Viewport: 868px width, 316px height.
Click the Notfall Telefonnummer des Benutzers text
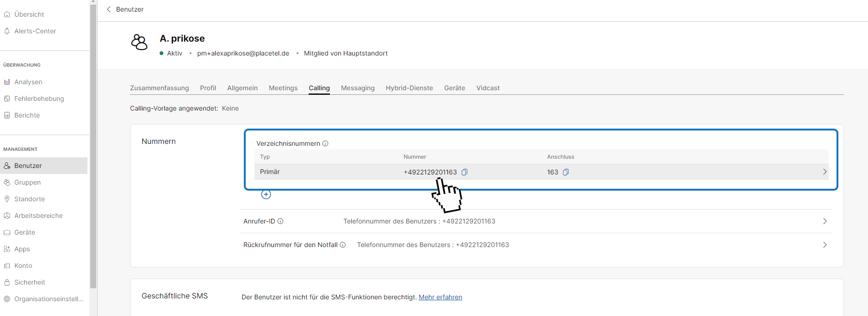[433, 245]
